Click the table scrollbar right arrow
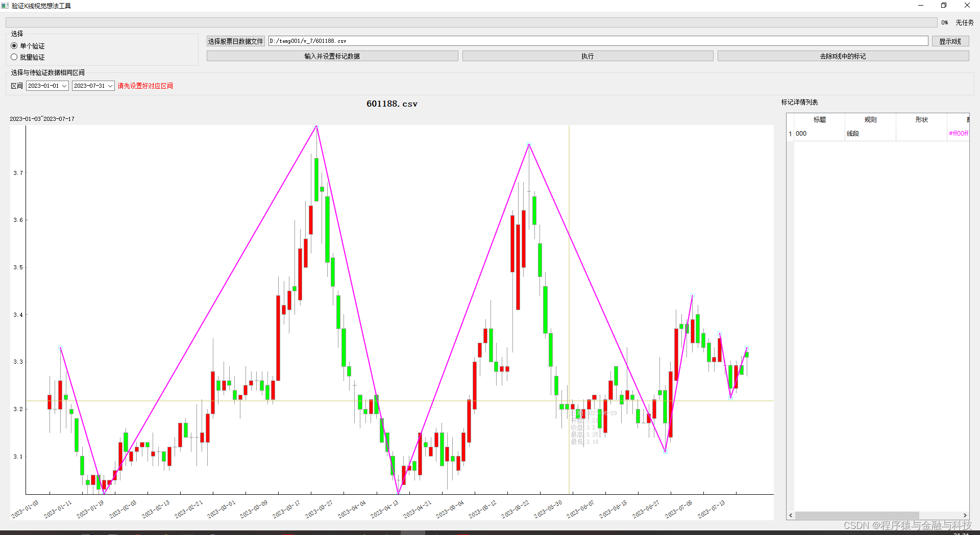This screenshot has width=980, height=535. [x=965, y=515]
